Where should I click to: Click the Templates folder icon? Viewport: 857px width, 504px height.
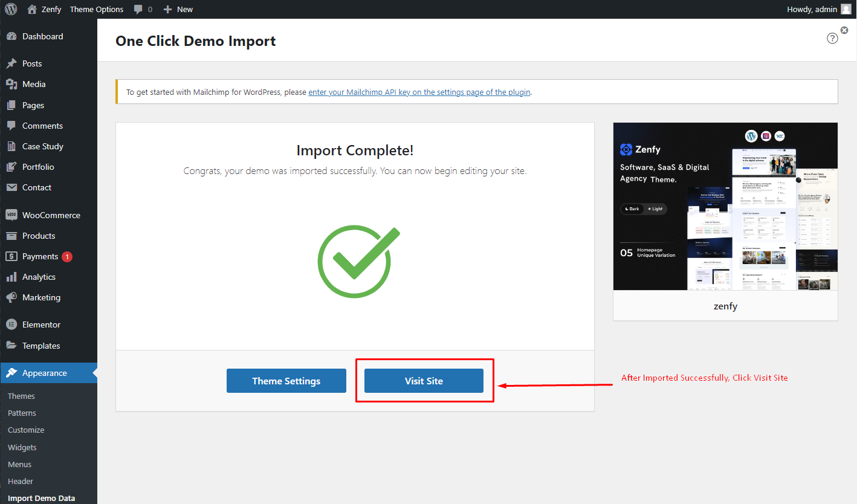tap(11, 346)
